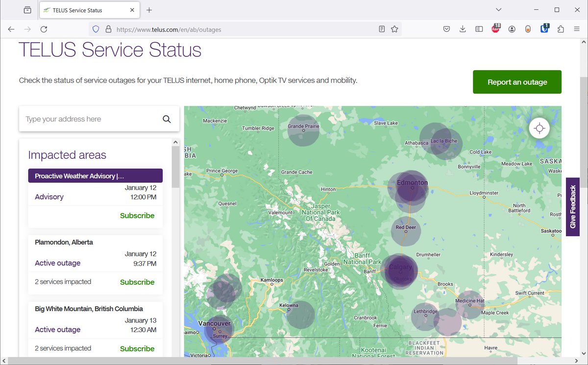Click the orange extension icon in the toolbar
Viewport: 588px width, 365px height.
click(528, 29)
